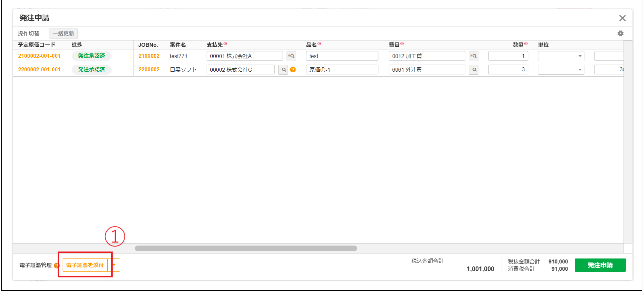Search payee for 00002 株式会社C row

(x=283, y=70)
